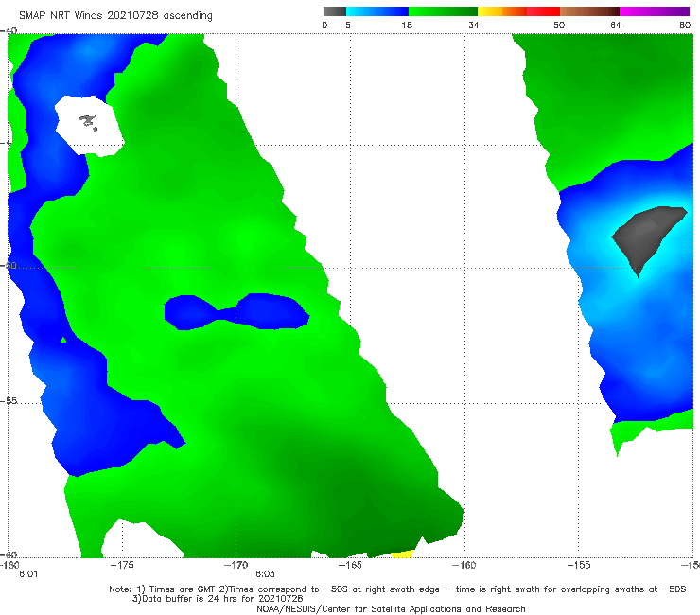The height and width of the screenshot is (615, 700).
Task: Click the color bar label '34'
Action: point(474,26)
